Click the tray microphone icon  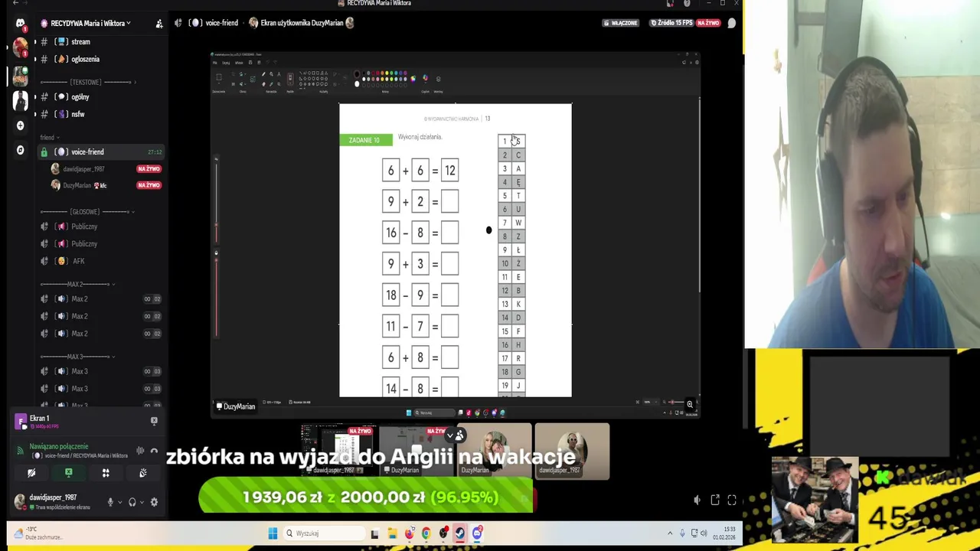682,533
